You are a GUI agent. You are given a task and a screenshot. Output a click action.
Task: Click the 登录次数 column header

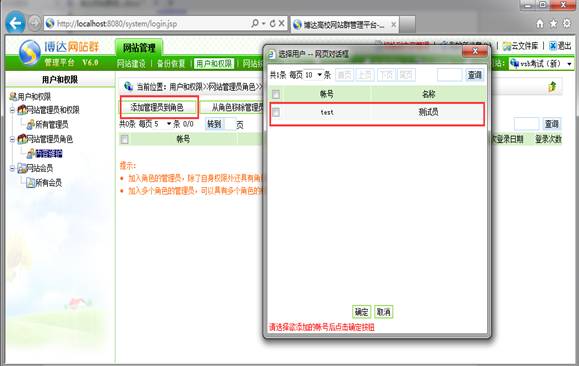pyautogui.click(x=548, y=139)
